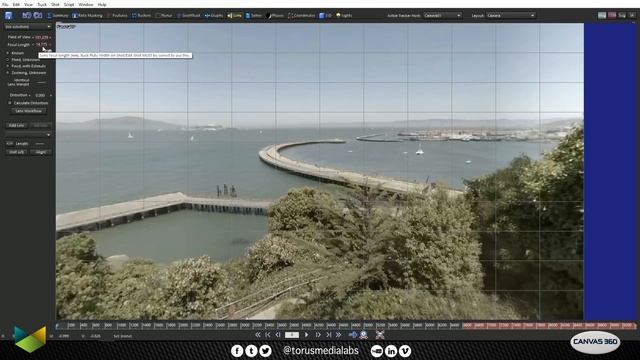Click the Add Line button
640x360 pixels.
pyautogui.click(x=16, y=125)
